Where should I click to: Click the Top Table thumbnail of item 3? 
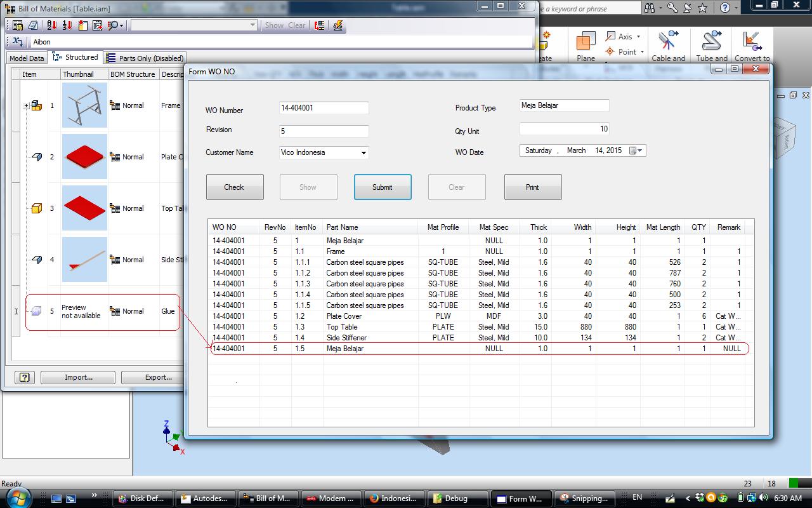[x=85, y=208]
